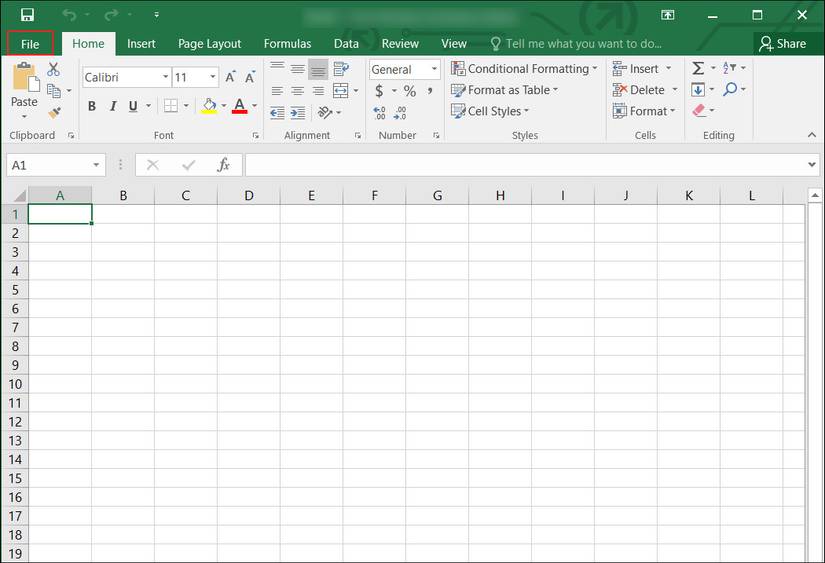The height and width of the screenshot is (563, 825).
Task: Click the Format cells button
Action: pyautogui.click(x=643, y=111)
